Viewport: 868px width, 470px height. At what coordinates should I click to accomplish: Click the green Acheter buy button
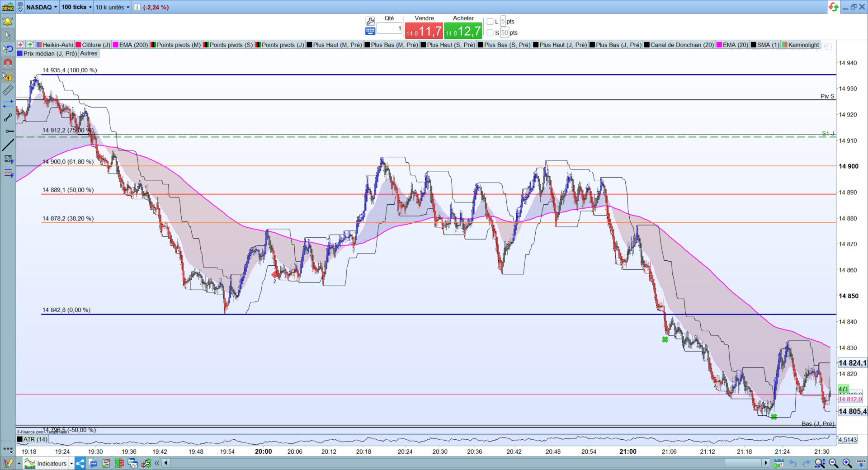(x=463, y=31)
